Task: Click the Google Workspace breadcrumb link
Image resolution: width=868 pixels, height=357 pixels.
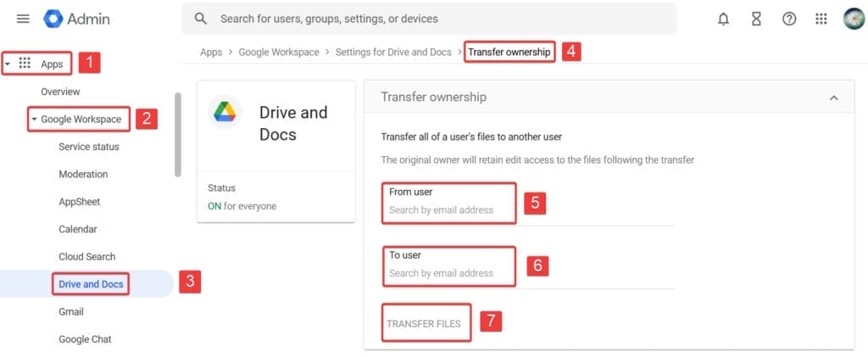Action: (279, 52)
